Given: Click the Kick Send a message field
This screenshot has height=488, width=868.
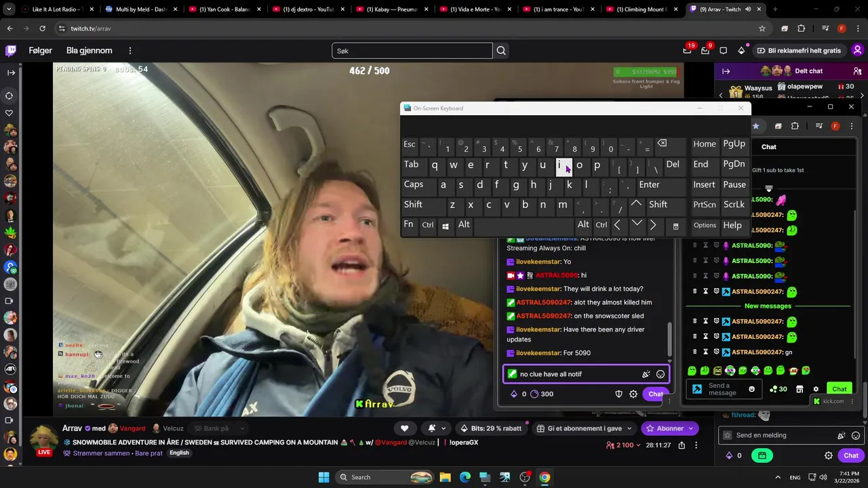Looking at the screenshot, I should pyautogui.click(x=724, y=389).
